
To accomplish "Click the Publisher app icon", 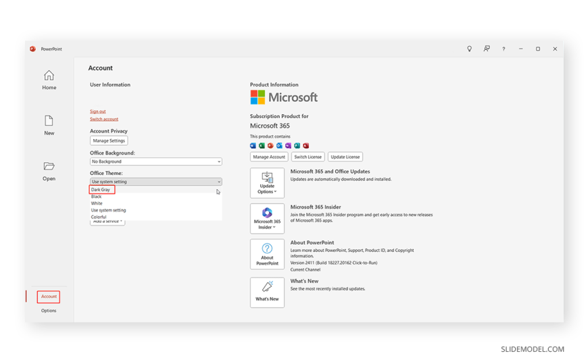I will (297, 145).
